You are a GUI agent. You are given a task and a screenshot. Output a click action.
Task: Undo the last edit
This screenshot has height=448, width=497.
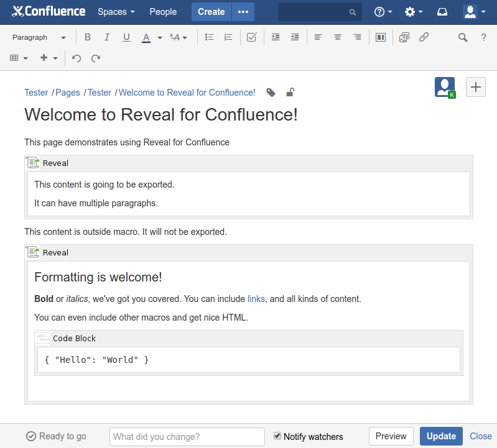tap(77, 58)
